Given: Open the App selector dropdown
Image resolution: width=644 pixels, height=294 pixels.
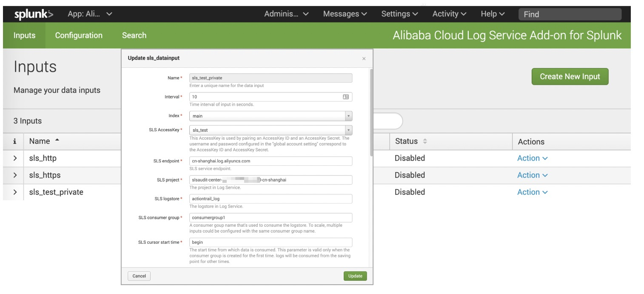Looking at the screenshot, I should pyautogui.click(x=90, y=14).
